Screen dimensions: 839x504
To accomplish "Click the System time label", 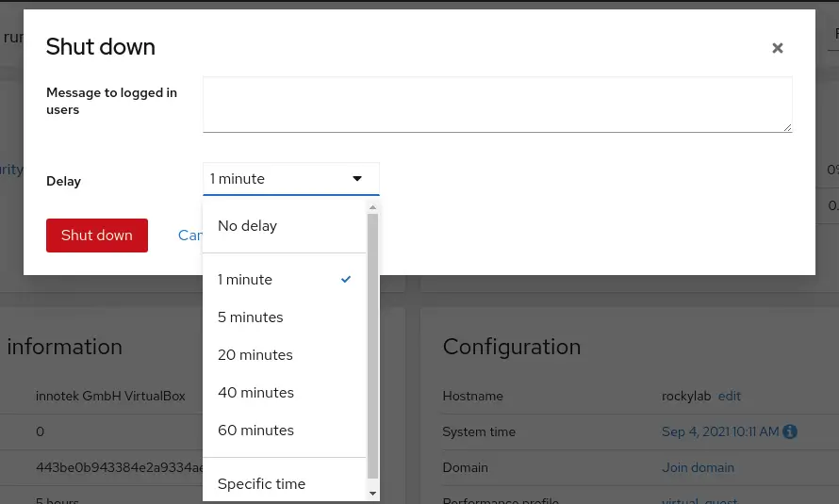I will pyautogui.click(x=479, y=431).
